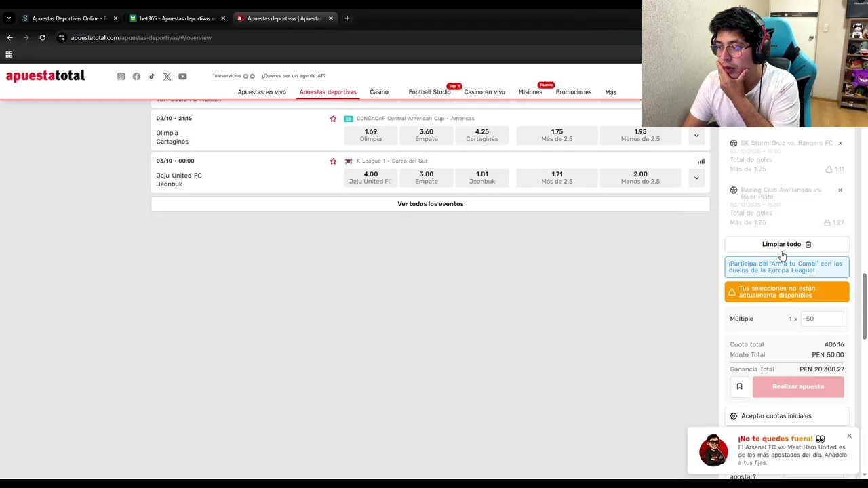Click the bookmark save bet icon
Image resolution: width=868 pixels, height=488 pixels.
pos(739,386)
